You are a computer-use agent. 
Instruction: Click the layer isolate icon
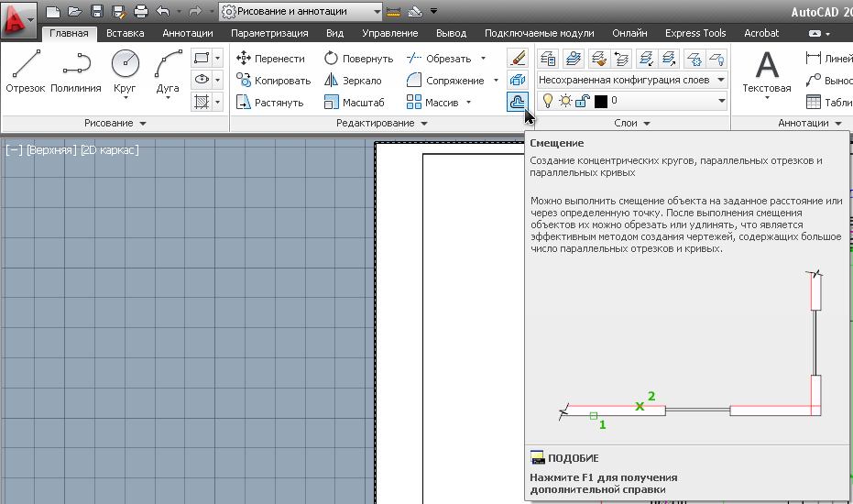tap(646, 59)
